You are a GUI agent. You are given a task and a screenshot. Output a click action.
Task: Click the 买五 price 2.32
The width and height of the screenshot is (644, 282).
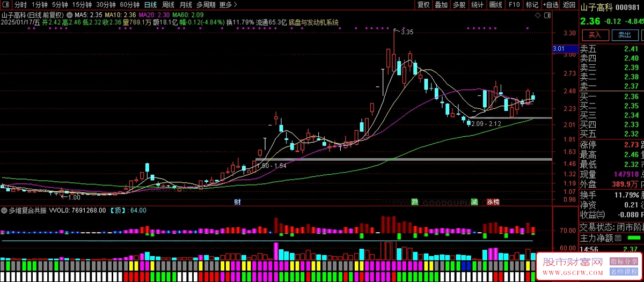tap(631, 134)
